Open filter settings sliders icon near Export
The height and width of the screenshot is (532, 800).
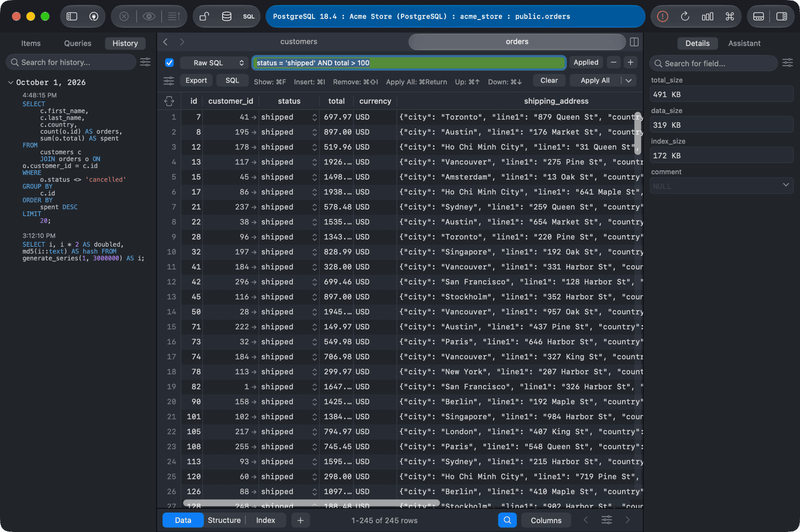[169, 81]
